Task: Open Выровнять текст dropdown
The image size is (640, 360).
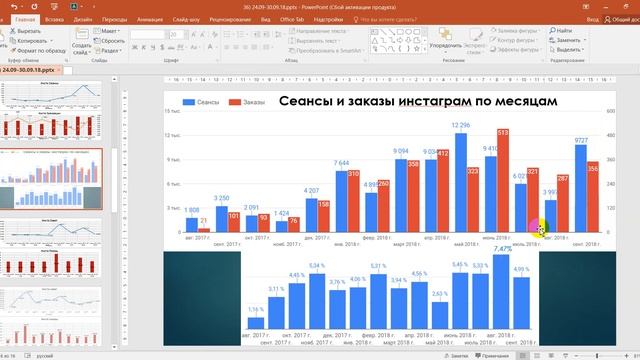Action: click(x=314, y=41)
